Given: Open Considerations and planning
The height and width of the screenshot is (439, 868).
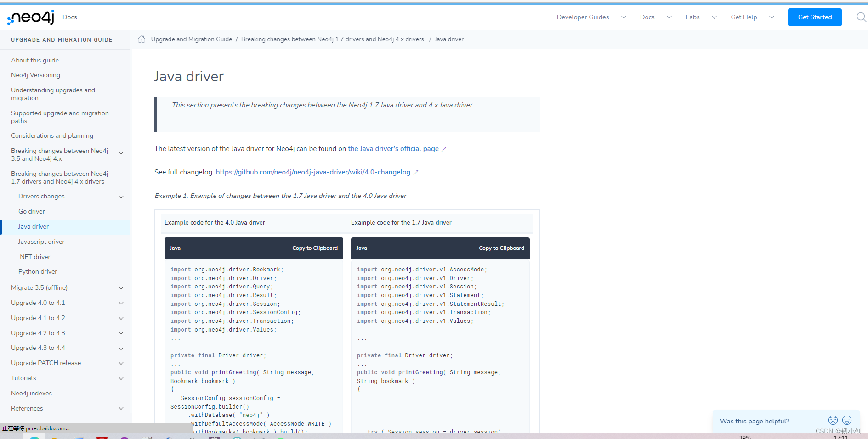Looking at the screenshot, I should pyautogui.click(x=52, y=135).
